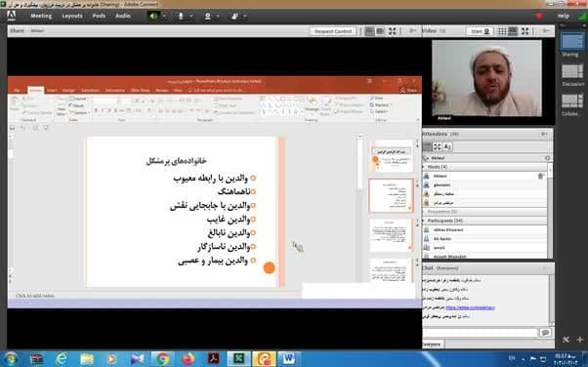Image resolution: width=588 pixels, height=367 pixels.
Task: Open the Layouts menu
Action: 72,16
